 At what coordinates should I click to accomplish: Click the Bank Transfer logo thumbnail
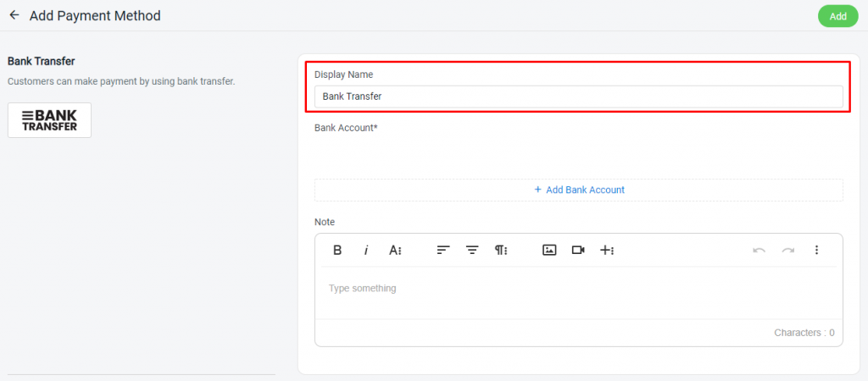pos(49,120)
